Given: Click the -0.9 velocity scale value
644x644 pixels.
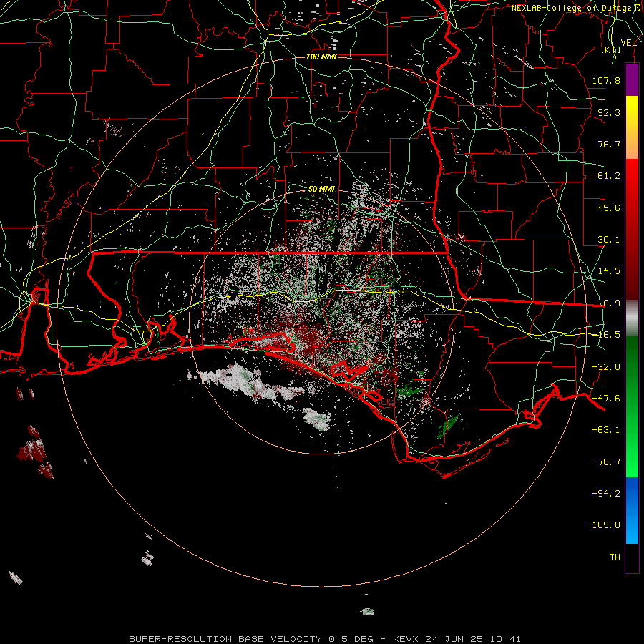Looking at the screenshot, I should click(609, 303).
